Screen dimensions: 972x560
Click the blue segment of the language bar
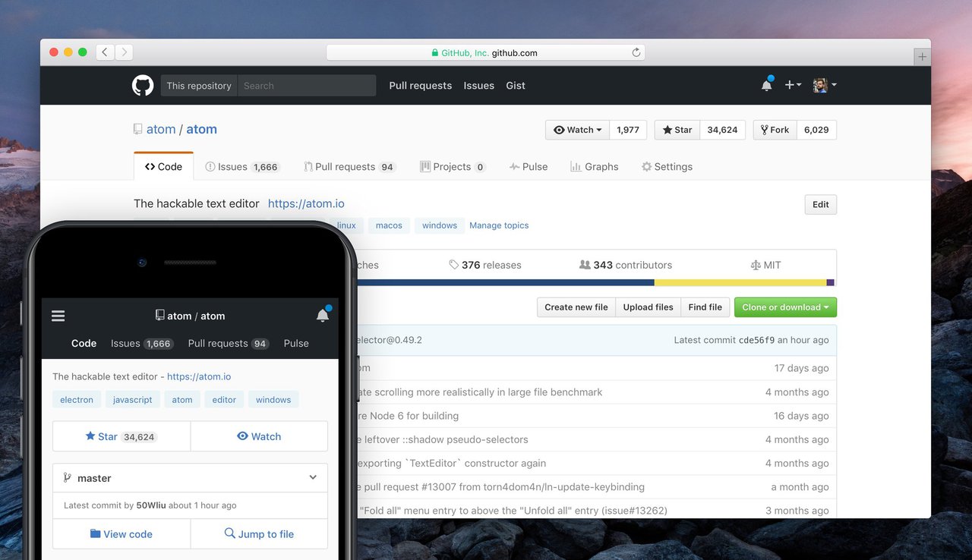(x=505, y=282)
